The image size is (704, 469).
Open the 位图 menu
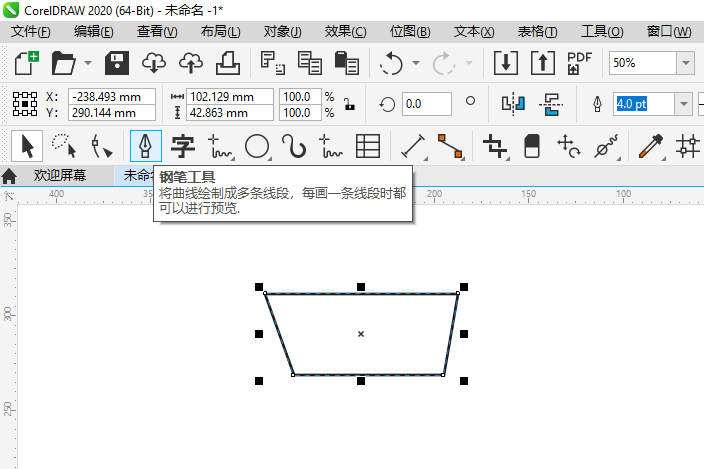(410, 32)
